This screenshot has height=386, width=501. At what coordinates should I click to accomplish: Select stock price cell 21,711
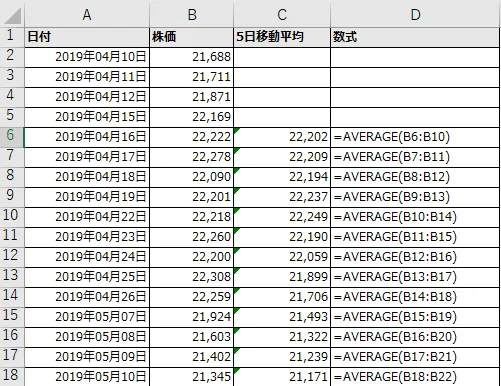click(192, 77)
